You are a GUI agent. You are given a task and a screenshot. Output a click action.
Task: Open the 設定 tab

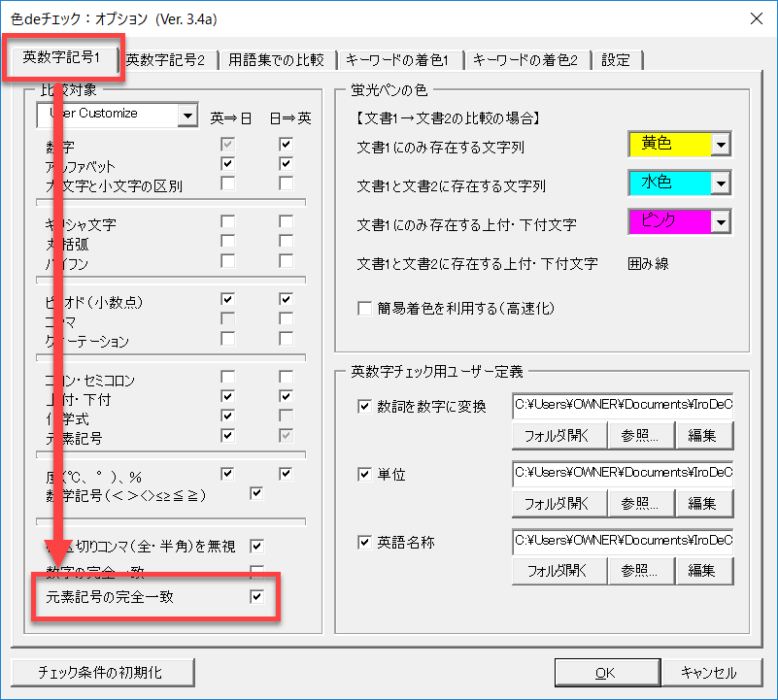[x=616, y=60]
